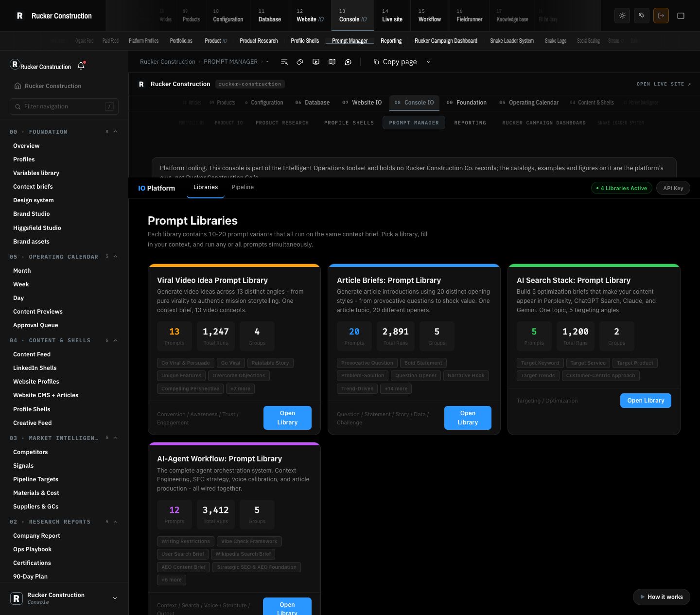The width and height of the screenshot is (700, 615).
Task: Open the Article Briefs library
Action: 468,418
